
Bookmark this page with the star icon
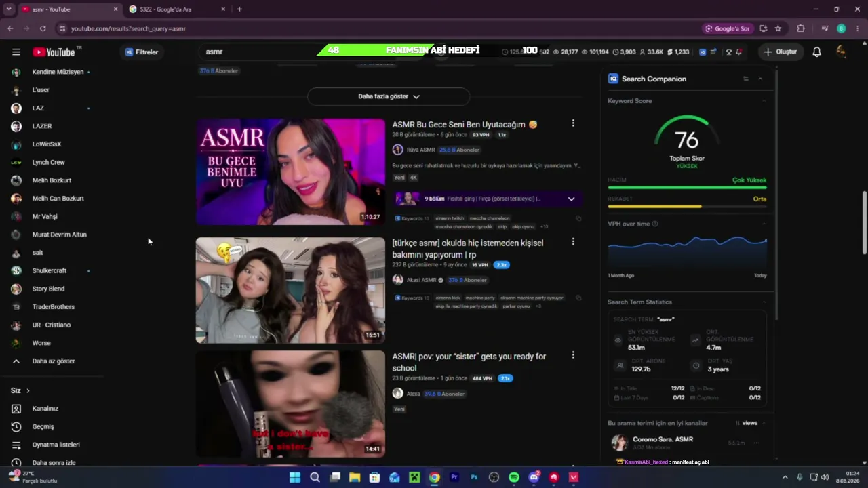[x=778, y=28]
